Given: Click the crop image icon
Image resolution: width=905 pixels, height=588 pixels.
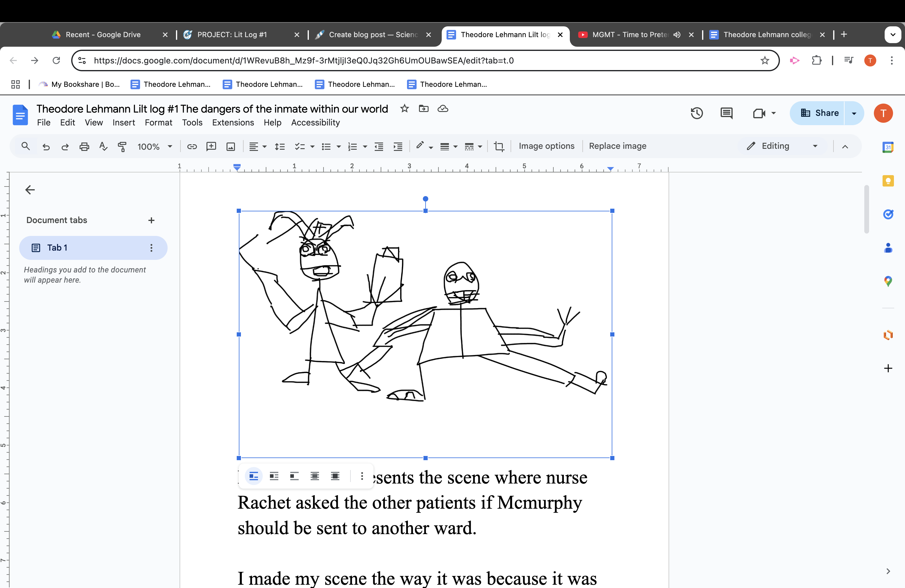Looking at the screenshot, I should [x=499, y=146].
